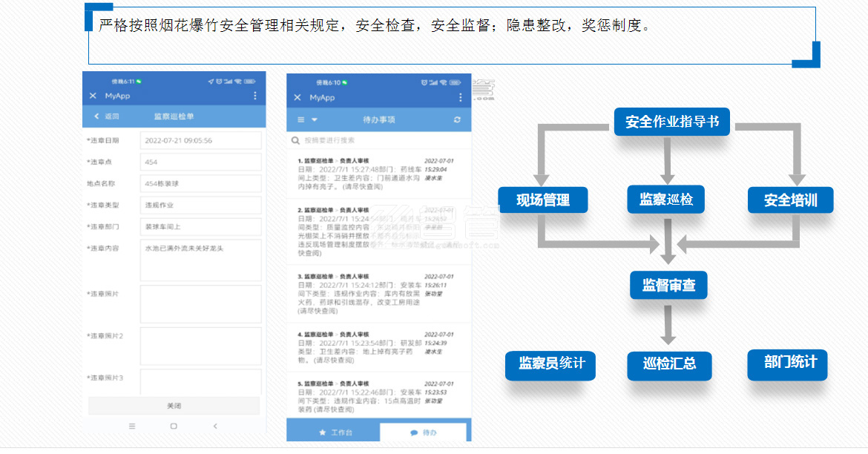Click the 安全作业指导书 box
Screen dimensions: 868x454
coord(672,122)
